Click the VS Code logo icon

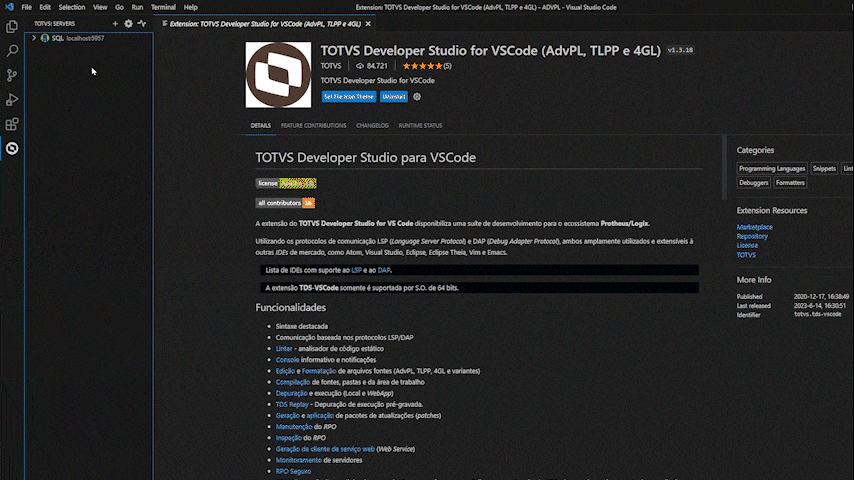pyautogui.click(x=9, y=7)
